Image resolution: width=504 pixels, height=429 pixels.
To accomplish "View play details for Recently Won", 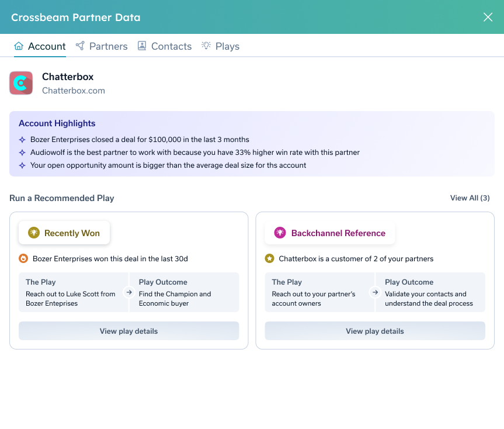I will pos(128,331).
